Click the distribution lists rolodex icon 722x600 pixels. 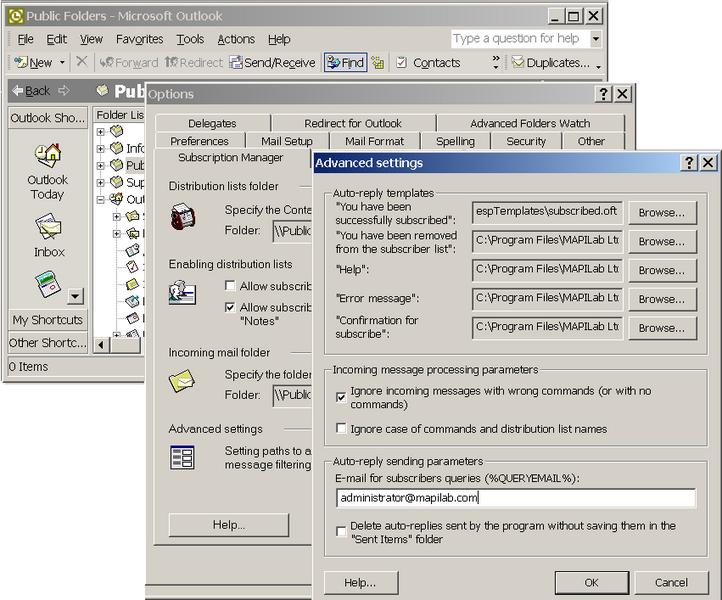coord(183,216)
